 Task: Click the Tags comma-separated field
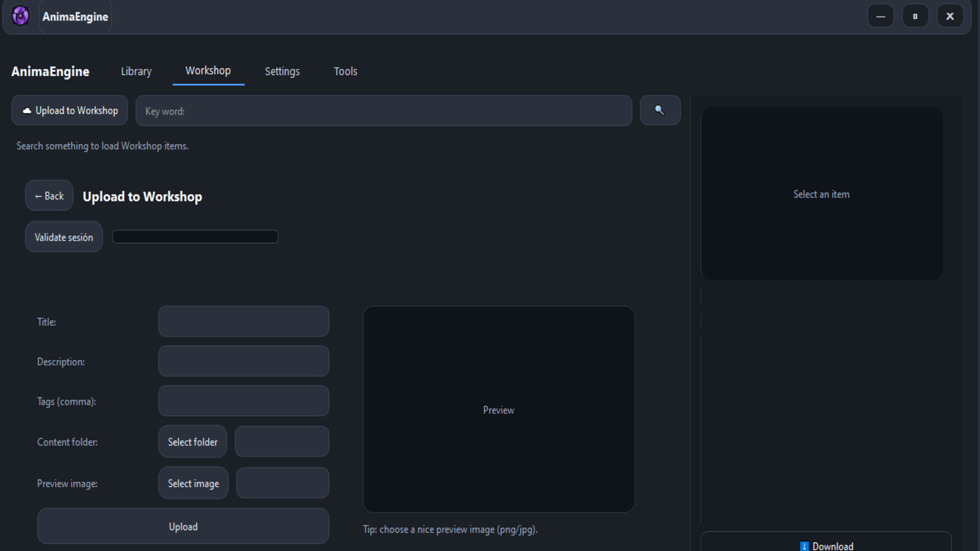243,401
